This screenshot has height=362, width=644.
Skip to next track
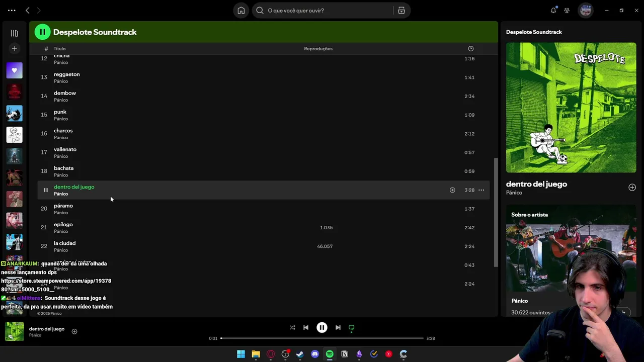[338, 327]
